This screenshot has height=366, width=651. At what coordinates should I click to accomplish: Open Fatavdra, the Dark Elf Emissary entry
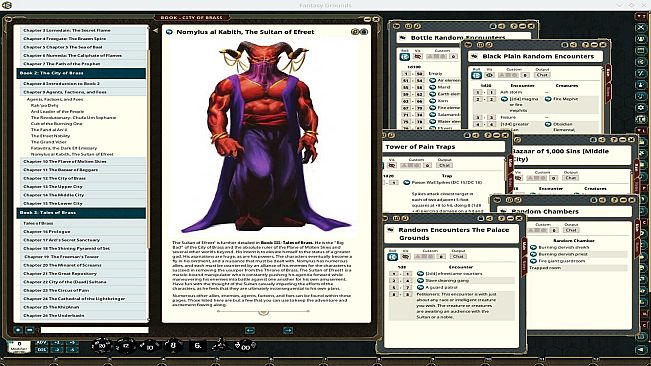64,148
